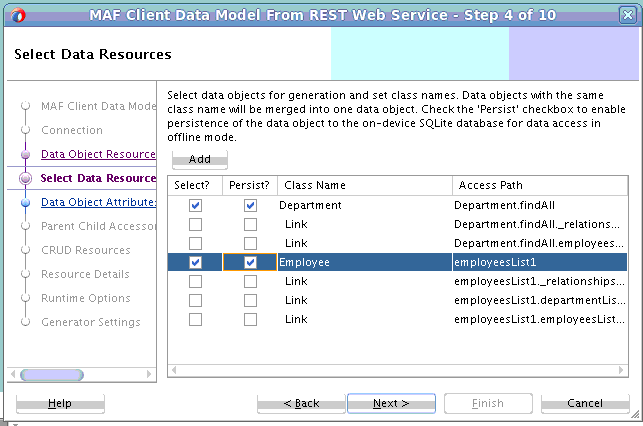Click the employeesList1.departmentLis access path
643x426 pixels.
point(540,300)
